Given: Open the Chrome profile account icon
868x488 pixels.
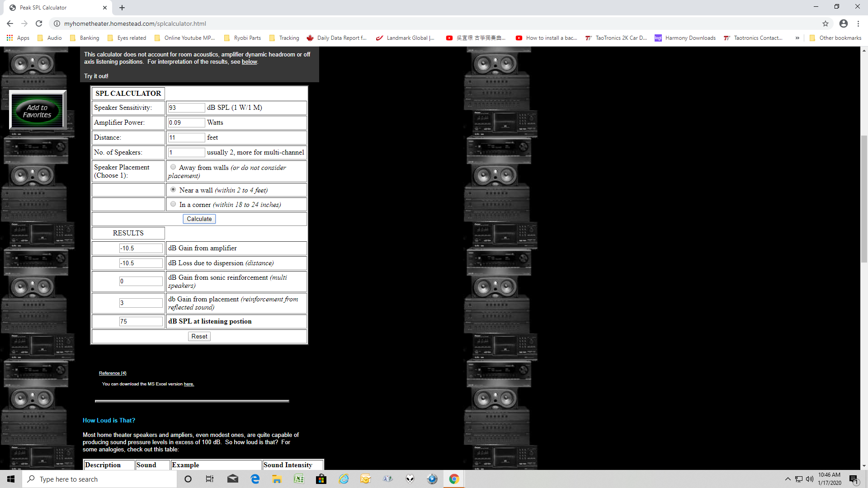Looking at the screenshot, I should click(844, 23).
